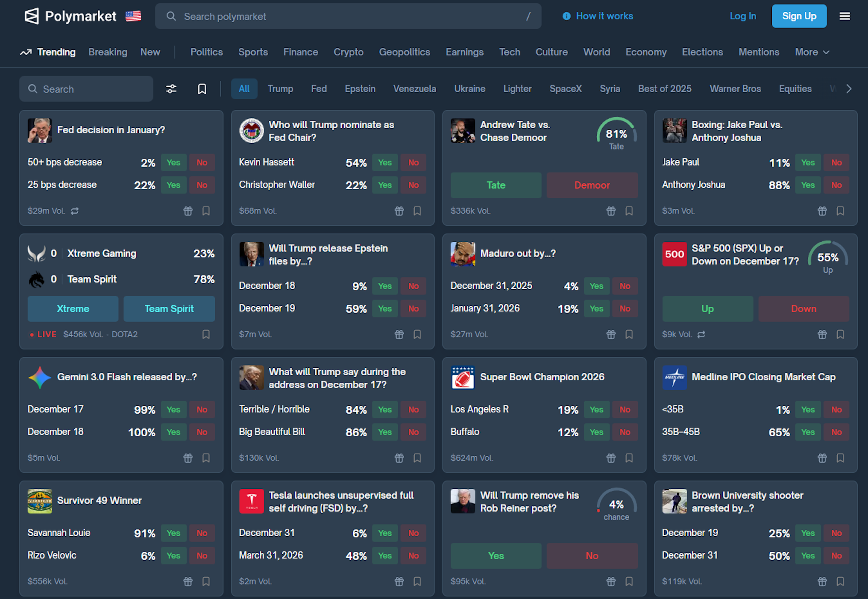Bookmark the Survivor 49 Winner market
This screenshot has height=599, width=868.
(x=206, y=581)
